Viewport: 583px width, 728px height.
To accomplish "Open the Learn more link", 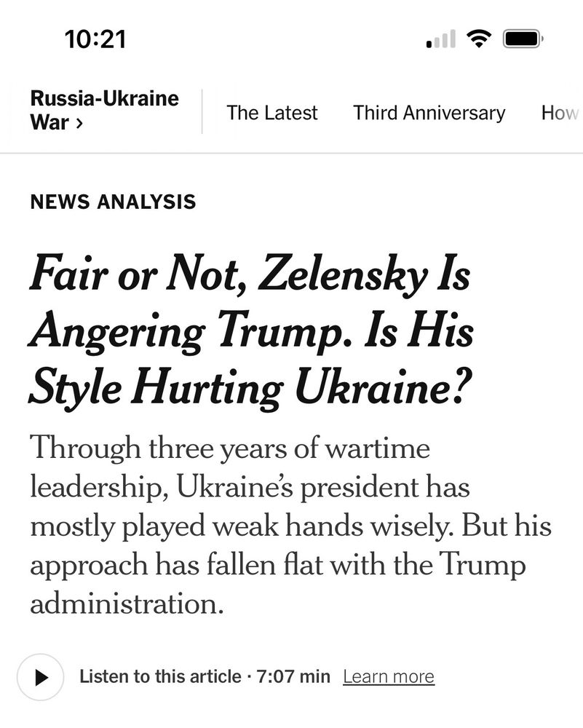I will click(x=389, y=676).
